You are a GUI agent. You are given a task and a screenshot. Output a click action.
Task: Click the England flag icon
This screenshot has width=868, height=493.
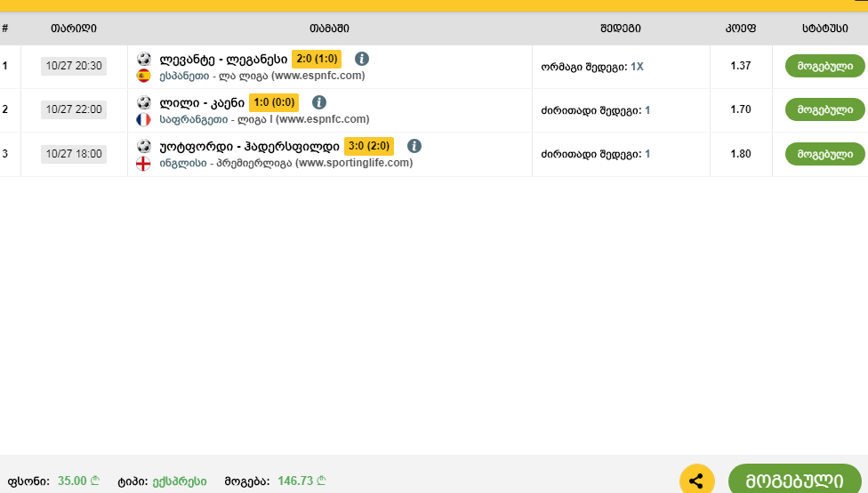click(x=143, y=164)
